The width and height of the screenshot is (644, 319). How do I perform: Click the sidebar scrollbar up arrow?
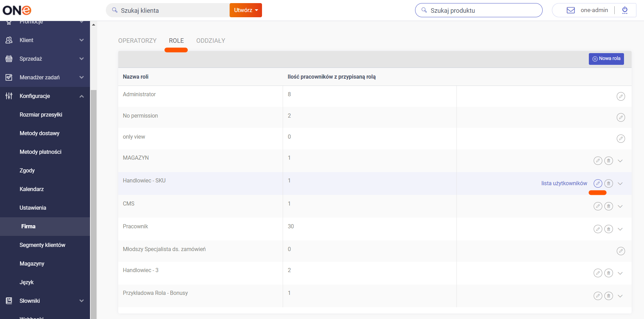click(93, 25)
